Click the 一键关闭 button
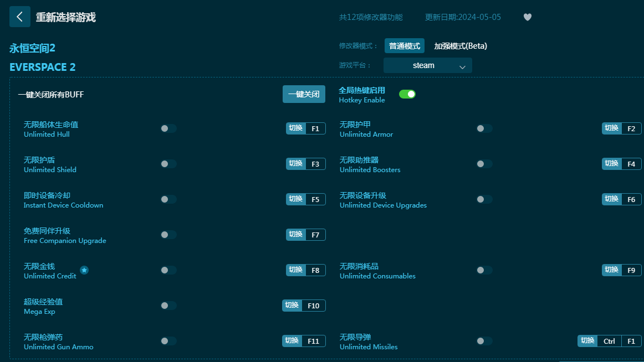The image size is (644, 362). point(304,94)
